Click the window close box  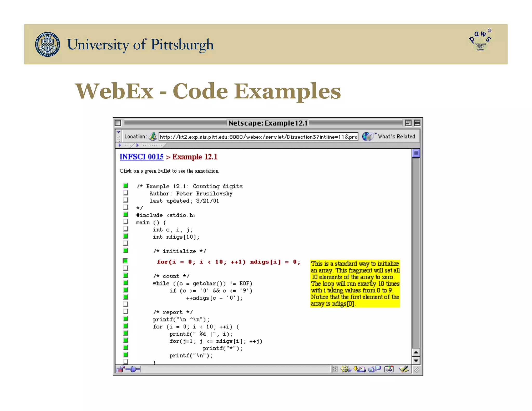pyautogui.click(x=118, y=123)
